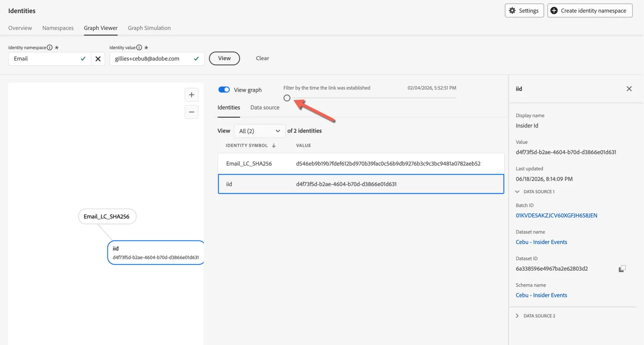This screenshot has width=644, height=345.
Task: Open Cebu - Insider Events schema name link
Action: 541,295
